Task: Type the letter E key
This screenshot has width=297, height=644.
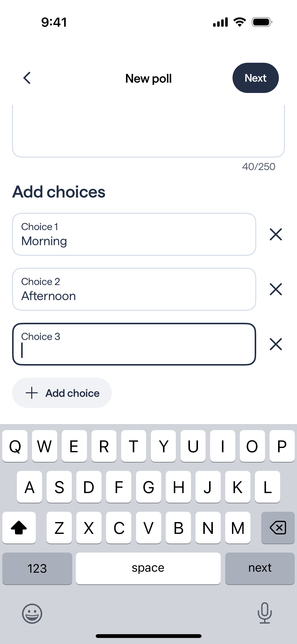Action: 74,446
